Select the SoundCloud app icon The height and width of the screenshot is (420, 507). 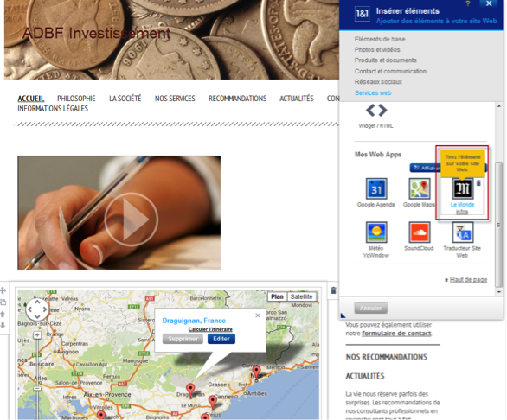pyautogui.click(x=419, y=232)
